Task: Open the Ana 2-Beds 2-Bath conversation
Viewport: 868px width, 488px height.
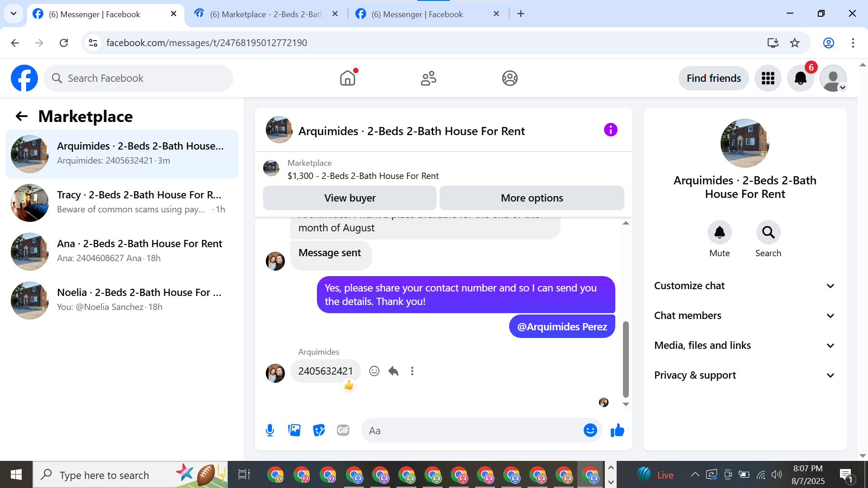Action: coord(122,252)
